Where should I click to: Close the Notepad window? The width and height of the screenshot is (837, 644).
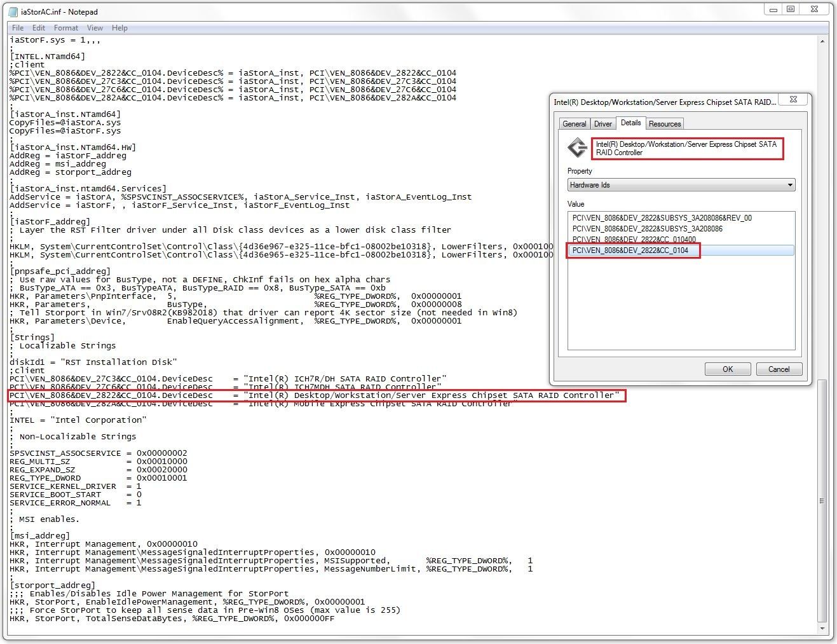pos(815,9)
